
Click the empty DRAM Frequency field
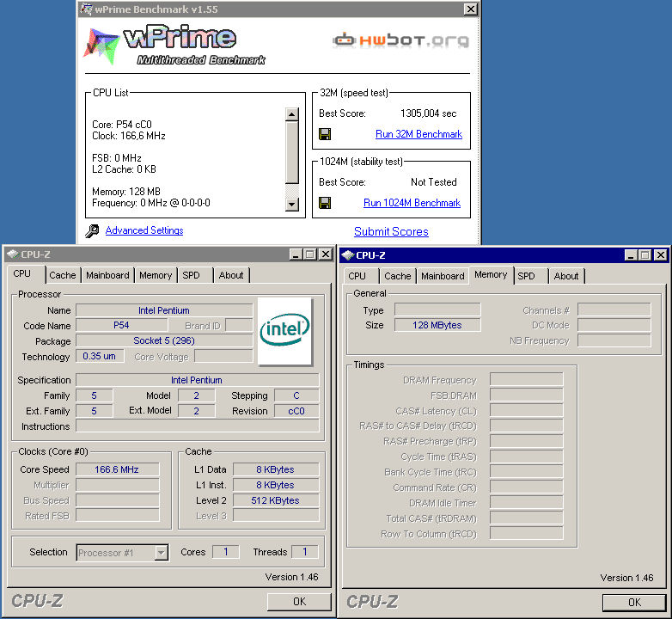526,380
